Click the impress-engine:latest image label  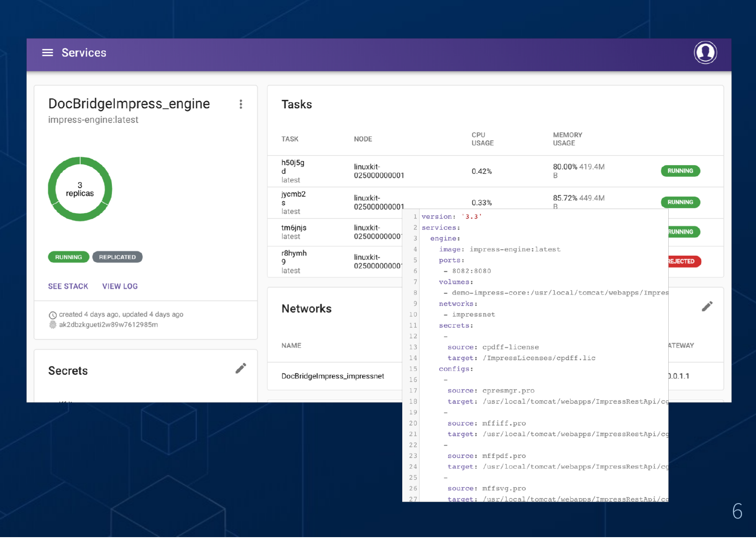(93, 120)
